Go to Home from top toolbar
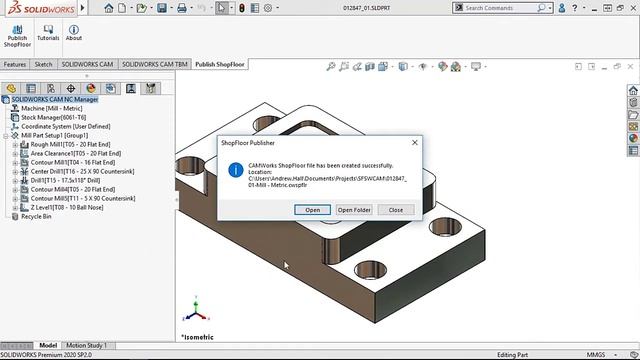The image size is (640, 360). pyautogui.click(x=109, y=8)
